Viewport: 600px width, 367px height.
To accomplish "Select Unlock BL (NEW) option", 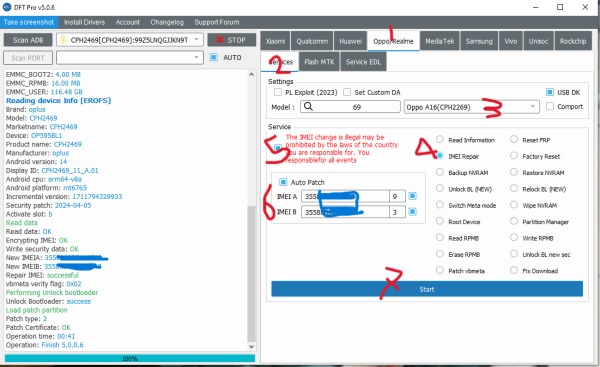I will pos(440,188).
